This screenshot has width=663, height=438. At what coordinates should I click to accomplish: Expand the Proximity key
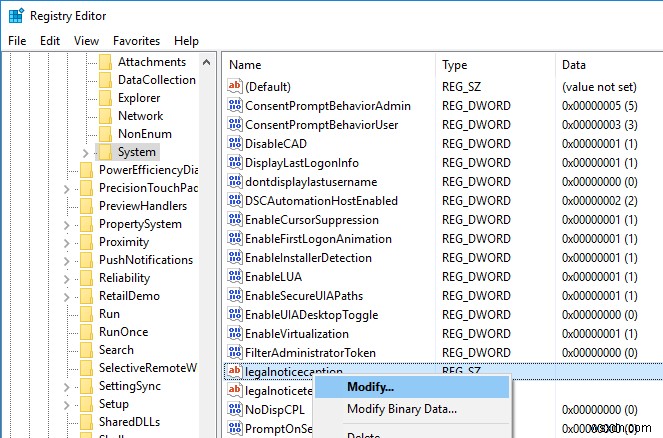point(66,243)
